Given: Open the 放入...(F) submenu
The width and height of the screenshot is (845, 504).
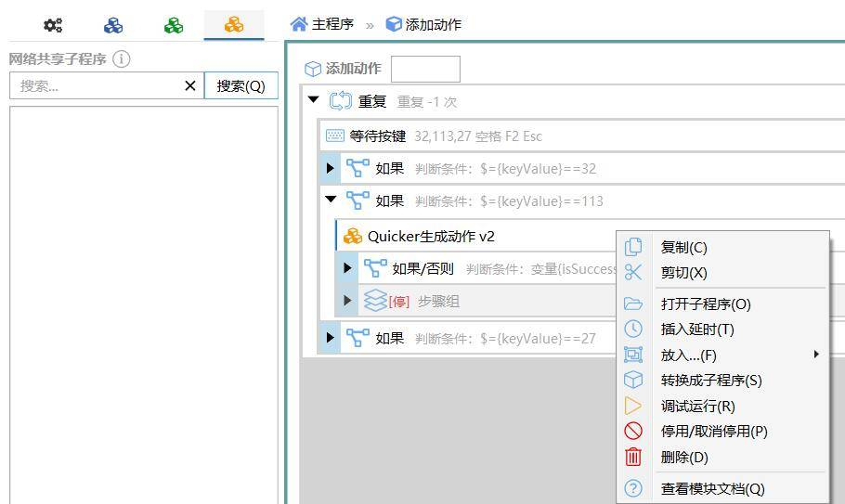Looking at the screenshot, I should point(722,355).
